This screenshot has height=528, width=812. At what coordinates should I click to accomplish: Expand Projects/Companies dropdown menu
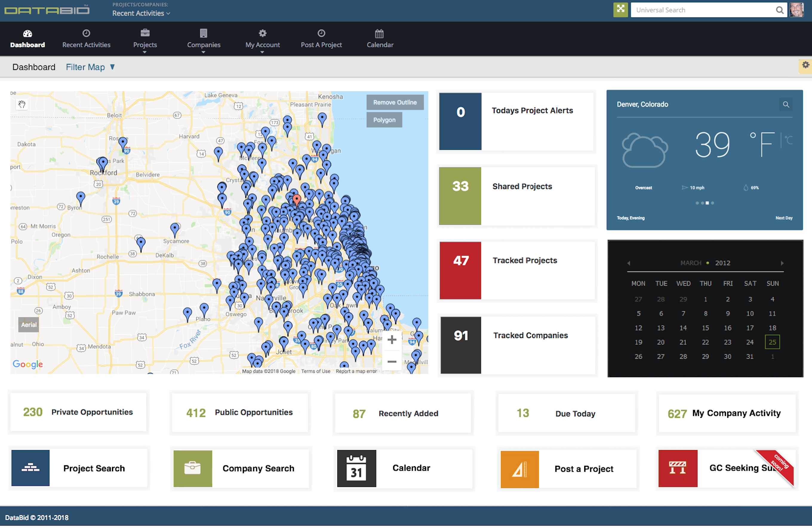142,13
